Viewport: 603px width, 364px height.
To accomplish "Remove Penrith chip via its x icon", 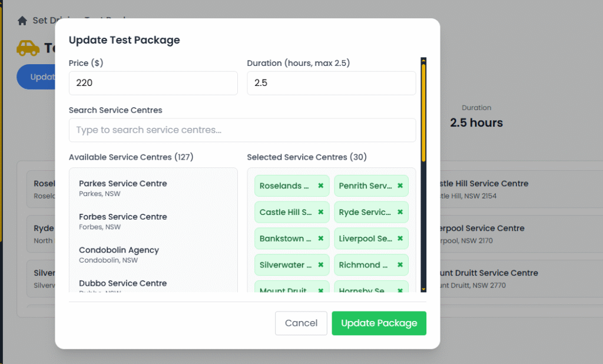I will [400, 186].
